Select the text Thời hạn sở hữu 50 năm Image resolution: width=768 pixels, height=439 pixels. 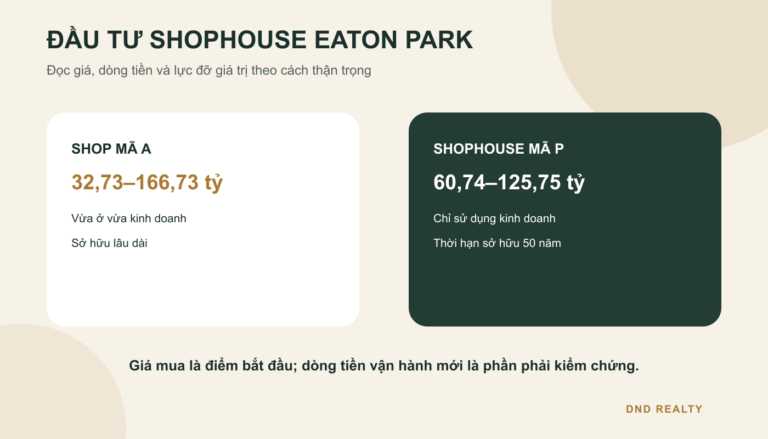click(x=497, y=243)
